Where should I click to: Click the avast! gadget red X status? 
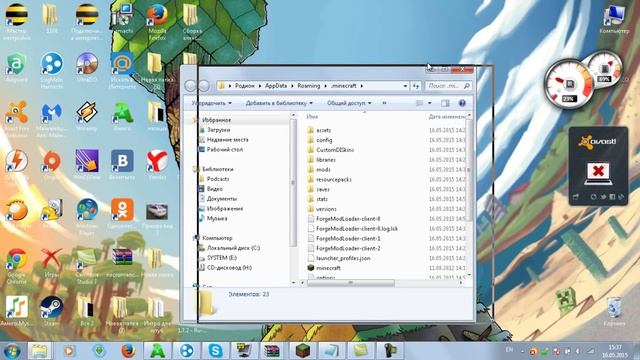coord(598,171)
